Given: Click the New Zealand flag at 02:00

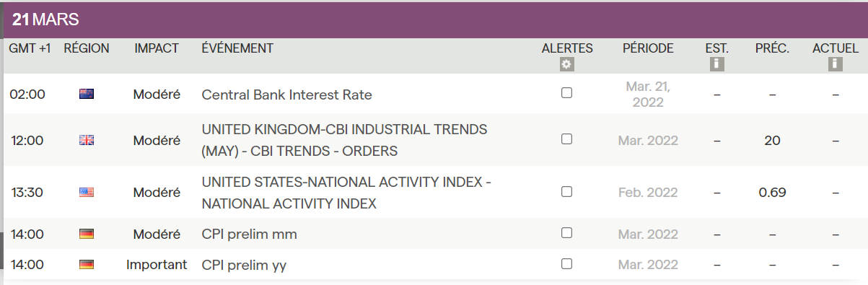Looking at the screenshot, I should pos(87,94).
